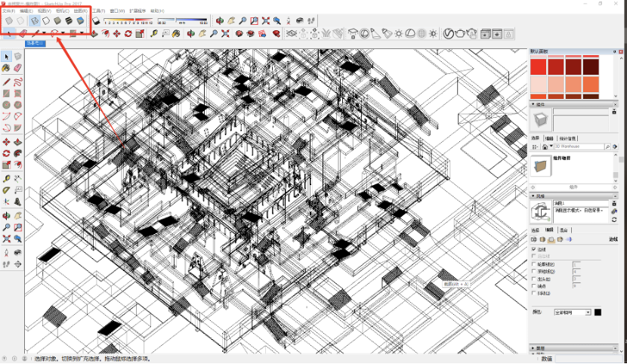The height and width of the screenshot is (364, 627).
Task: Enable the 轮廓线 (Profiles) checkbox
Action: click(x=534, y=264)
